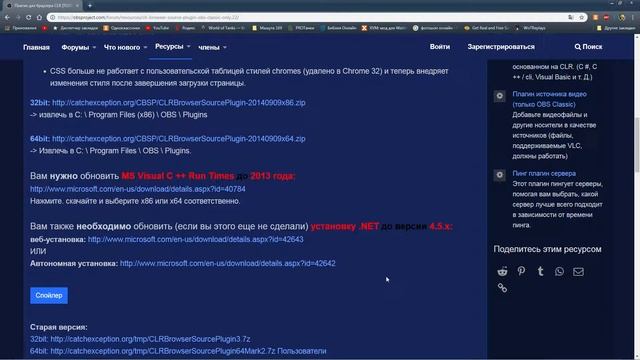Open the Что нового navigation item
Viewport: 640px width, 360px height.
click(122, 47)
